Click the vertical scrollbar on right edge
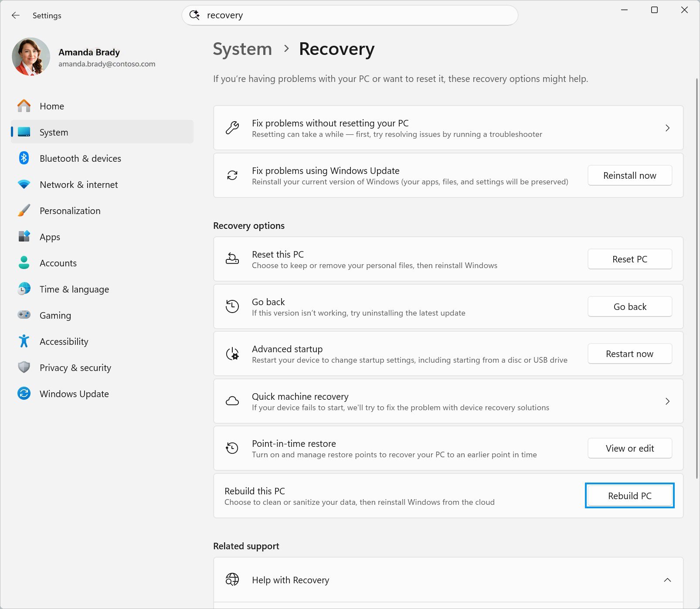This screenshot has height=609, width=700. tap(696, 279)
